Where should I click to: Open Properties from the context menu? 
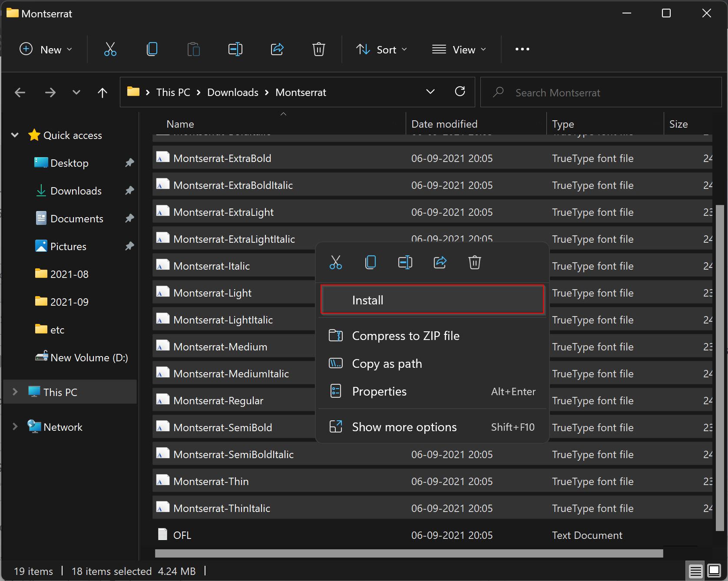coord(432,391)
